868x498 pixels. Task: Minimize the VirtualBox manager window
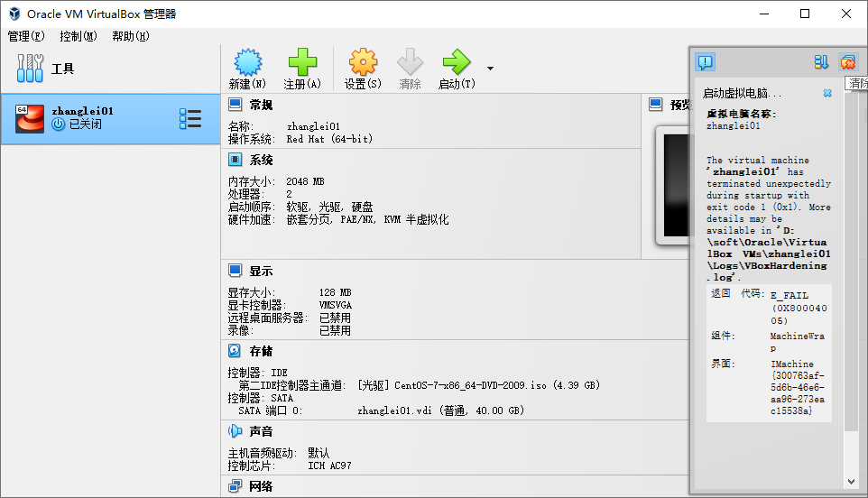tap(764, 14)
